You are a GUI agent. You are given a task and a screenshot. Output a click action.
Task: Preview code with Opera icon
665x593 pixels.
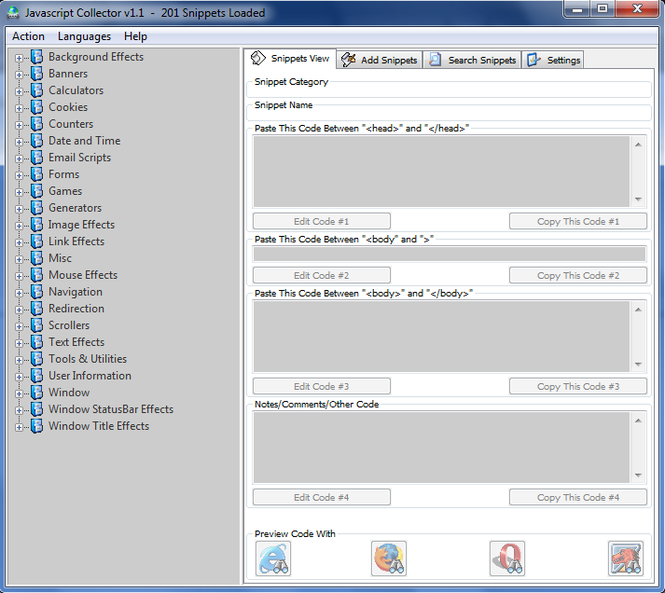pyautogui.click(x=507, y=558)
